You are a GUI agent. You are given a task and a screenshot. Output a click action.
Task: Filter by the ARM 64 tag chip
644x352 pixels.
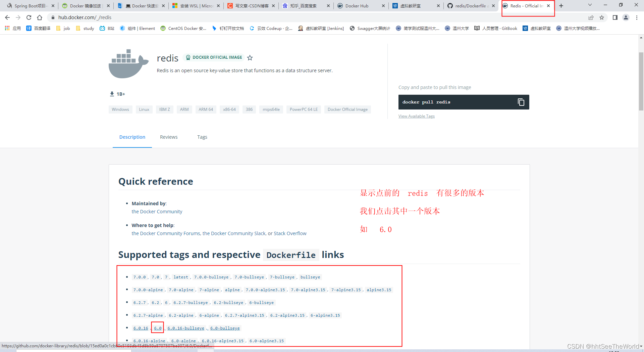click(x=206, y=109)
